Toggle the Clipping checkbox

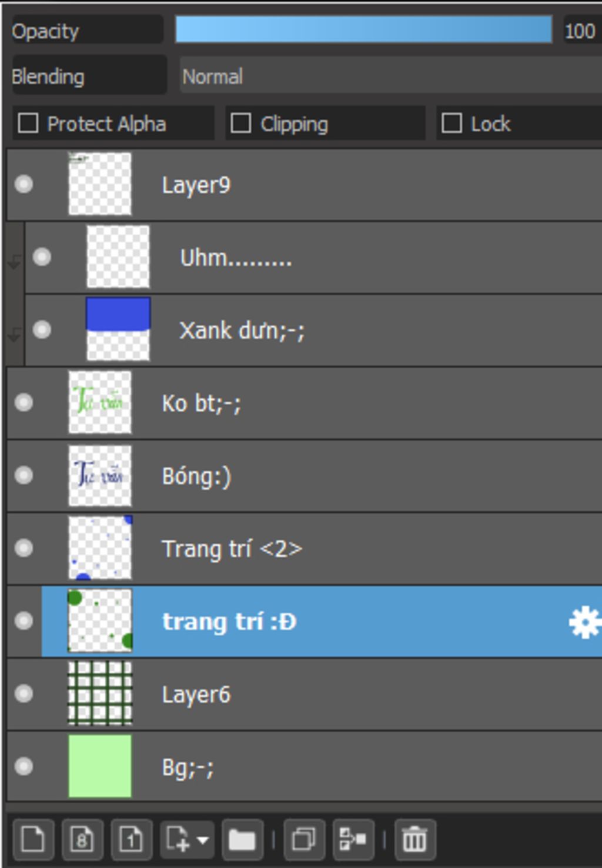240,123
